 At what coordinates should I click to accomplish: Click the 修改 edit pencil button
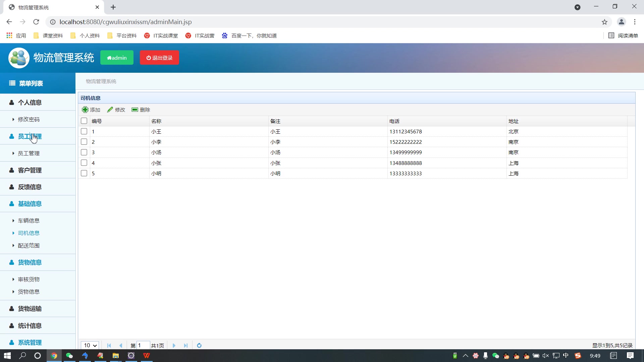(x=116, y=110)
